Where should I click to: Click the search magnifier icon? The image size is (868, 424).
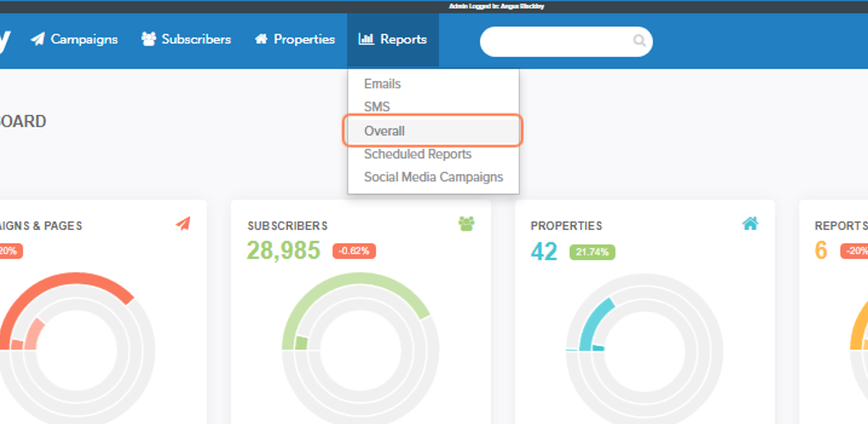tap(639, 41)
